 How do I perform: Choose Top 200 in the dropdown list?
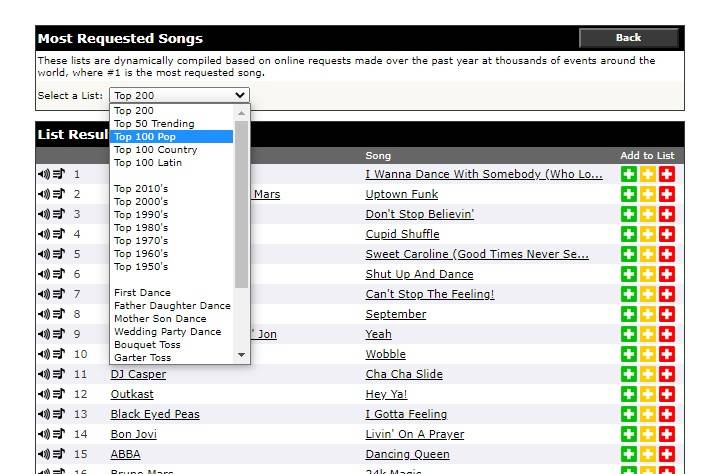[171, 110]
